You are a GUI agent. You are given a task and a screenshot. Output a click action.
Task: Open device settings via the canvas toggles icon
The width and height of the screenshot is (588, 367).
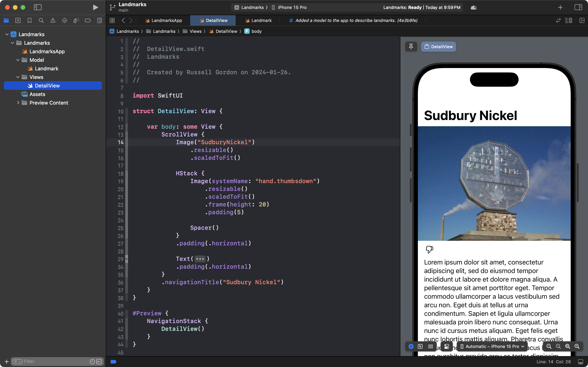point(447,346)
